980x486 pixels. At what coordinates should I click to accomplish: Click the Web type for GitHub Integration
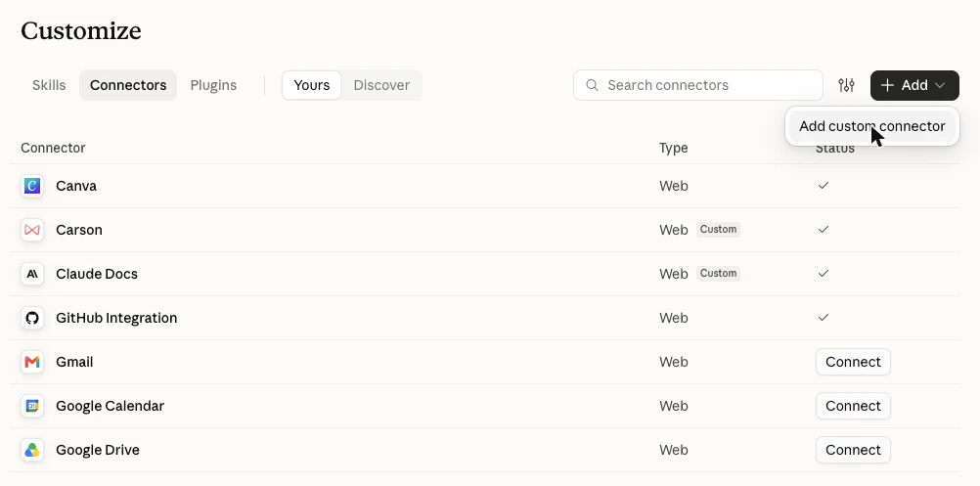tap(673, 318)
